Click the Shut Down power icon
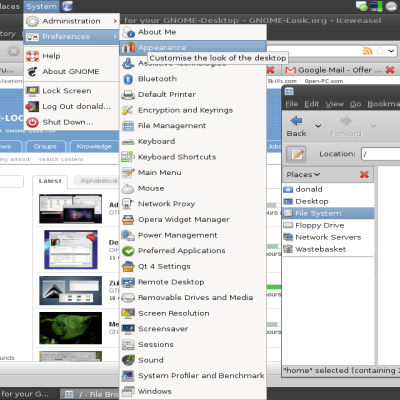This screenshot has width=400, height=400. 33,122
